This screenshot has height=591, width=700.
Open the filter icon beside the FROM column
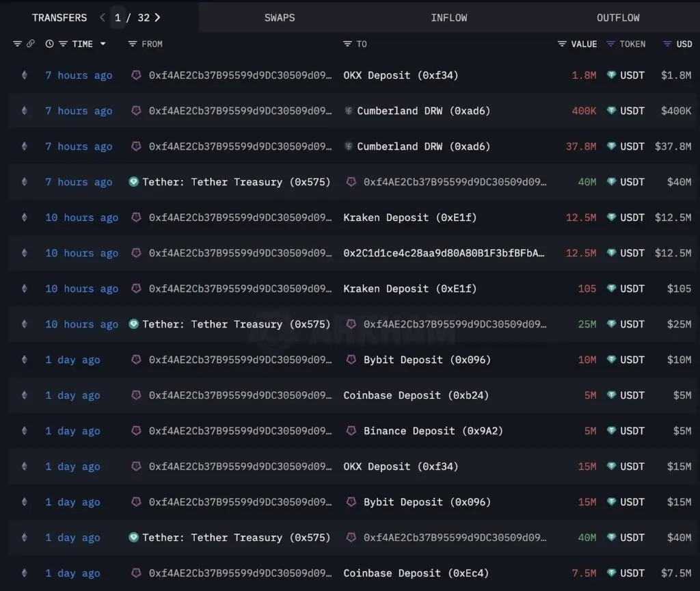tap(131, 44)
